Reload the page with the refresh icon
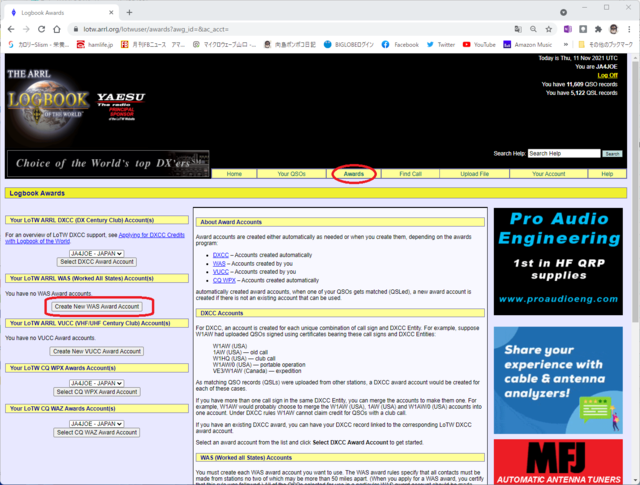 tap(41, 29)
